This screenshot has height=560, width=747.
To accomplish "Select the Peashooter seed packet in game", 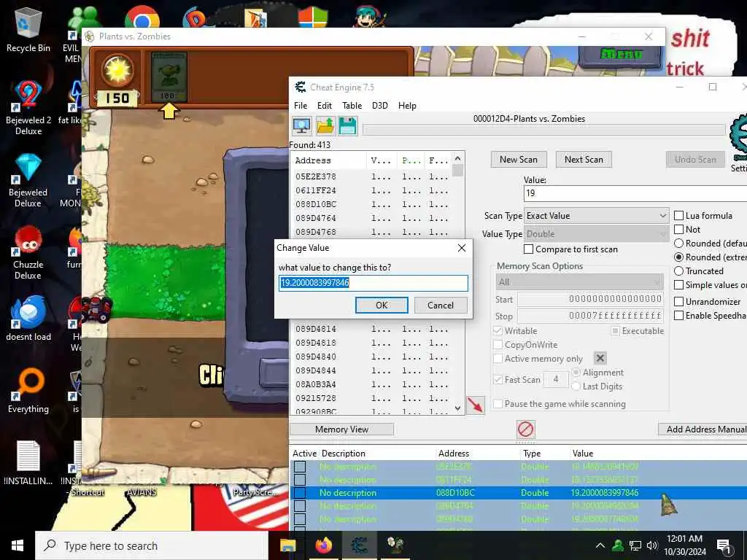I will tap(169, 77).
